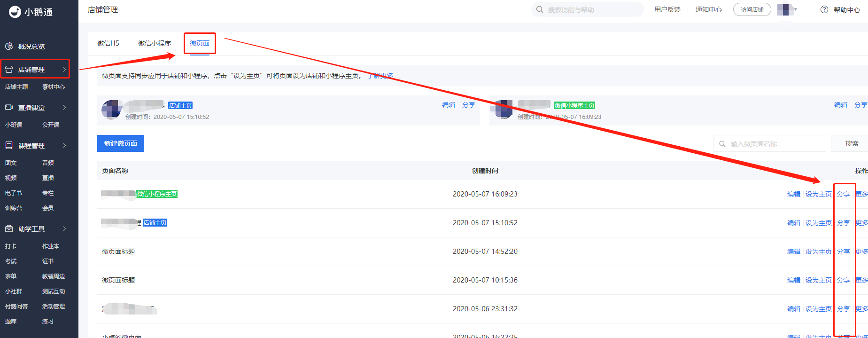Click the 帮助中心 question mark icon

pyautogui.click(x=824, y=9)
